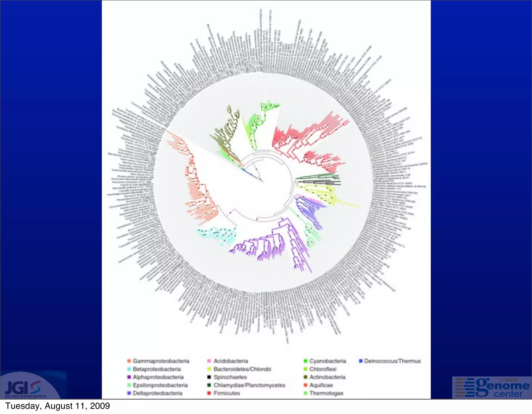Click the blue Deinococcus/Thermus legend square
This screenshot has height=414, width=532.
[x=361, y=361]
